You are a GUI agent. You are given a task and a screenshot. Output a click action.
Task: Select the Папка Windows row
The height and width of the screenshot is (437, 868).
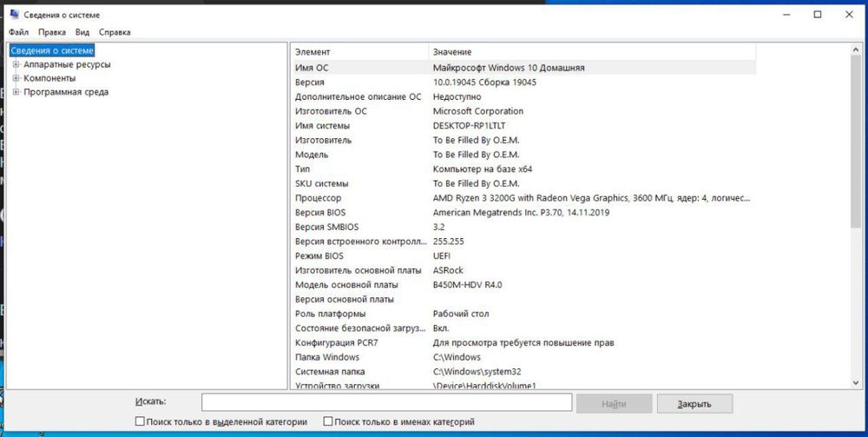(523, 357)
